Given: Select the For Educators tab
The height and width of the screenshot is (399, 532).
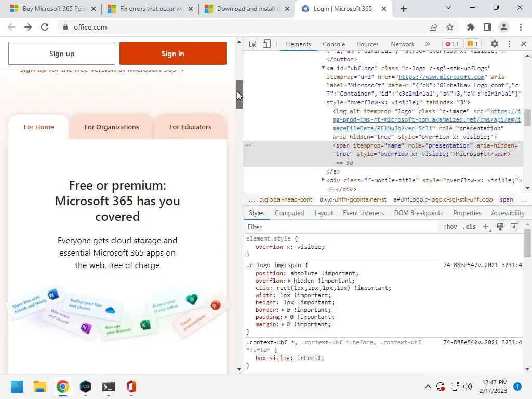Looking at the screenshot, I should tap(190, 127).
